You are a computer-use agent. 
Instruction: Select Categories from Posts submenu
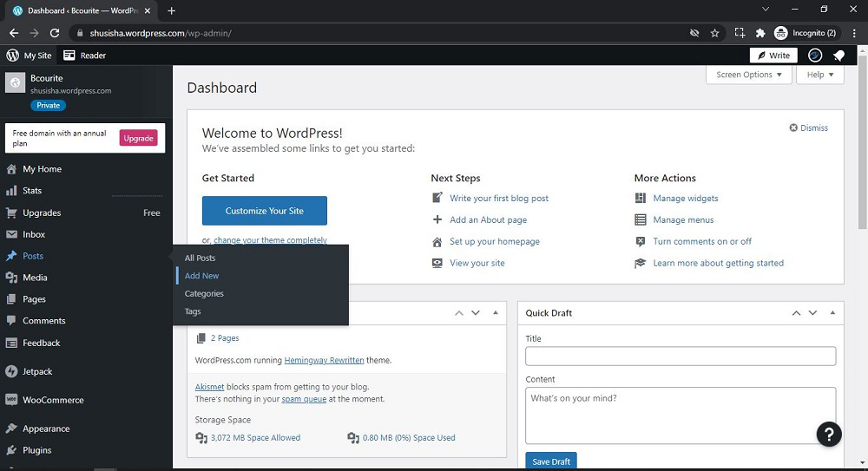coord(204,293)
